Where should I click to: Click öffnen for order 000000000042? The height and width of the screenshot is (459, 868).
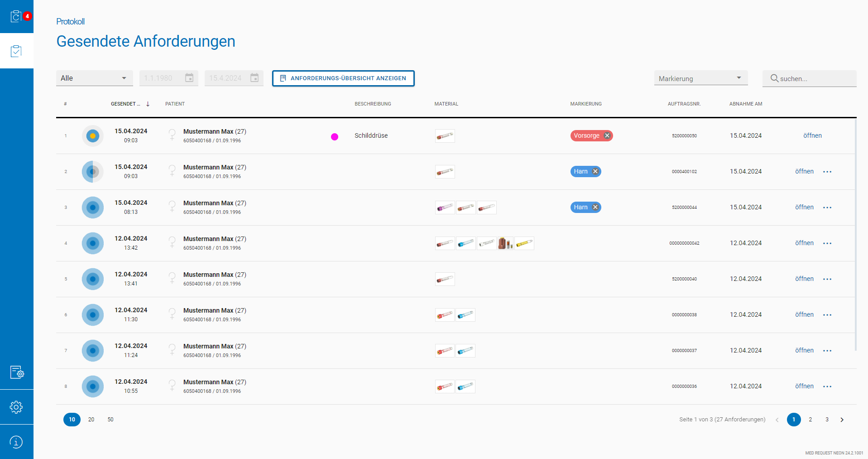(x=804, y=243)
